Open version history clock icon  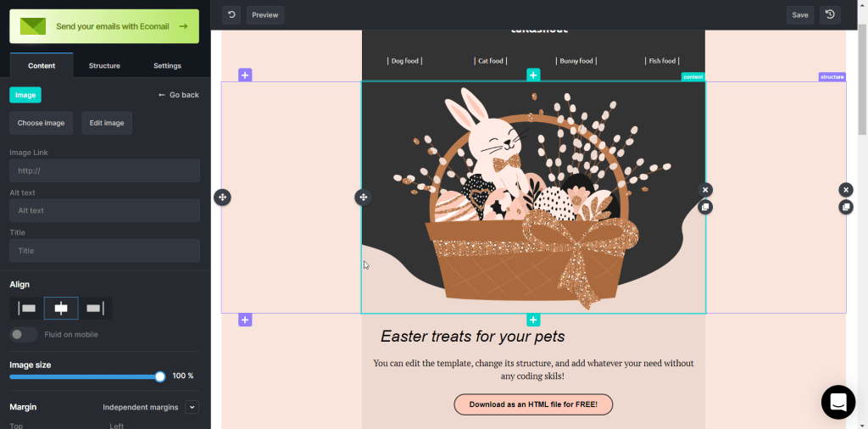(830, 15)
